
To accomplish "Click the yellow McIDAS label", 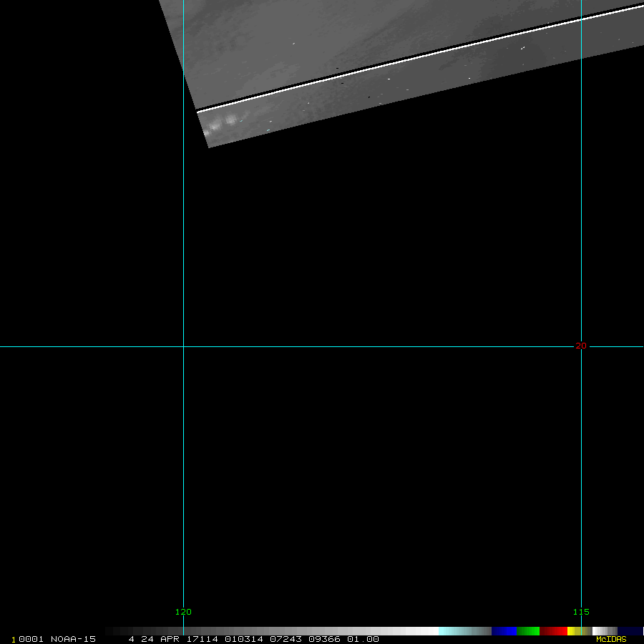I will 610,639.
